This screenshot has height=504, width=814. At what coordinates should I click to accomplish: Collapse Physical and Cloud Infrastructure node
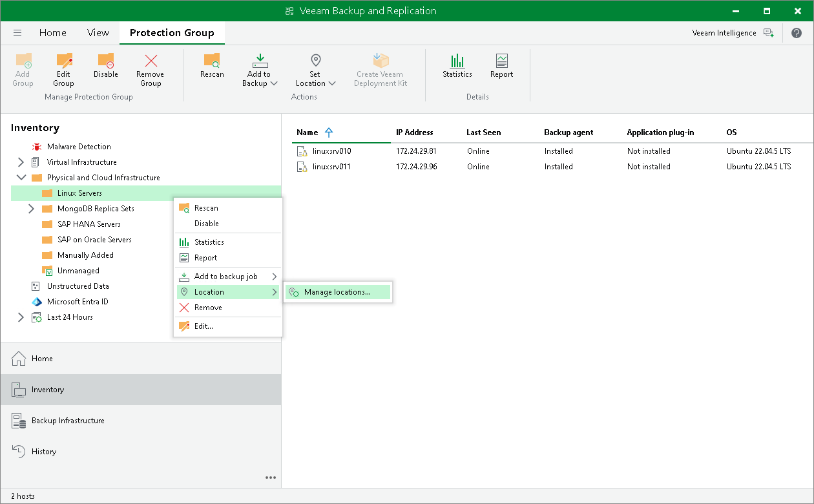pyautogui.click(x=21, y=178)
